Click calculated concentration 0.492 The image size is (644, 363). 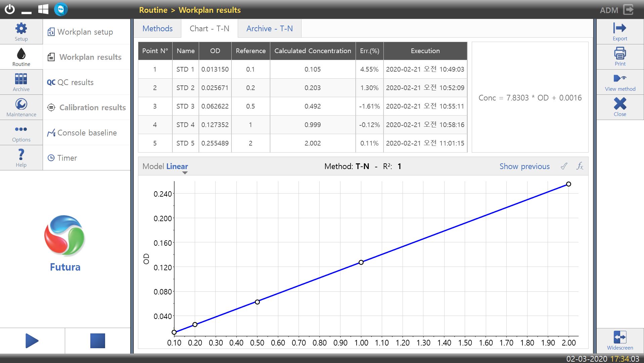coord(313,106)
